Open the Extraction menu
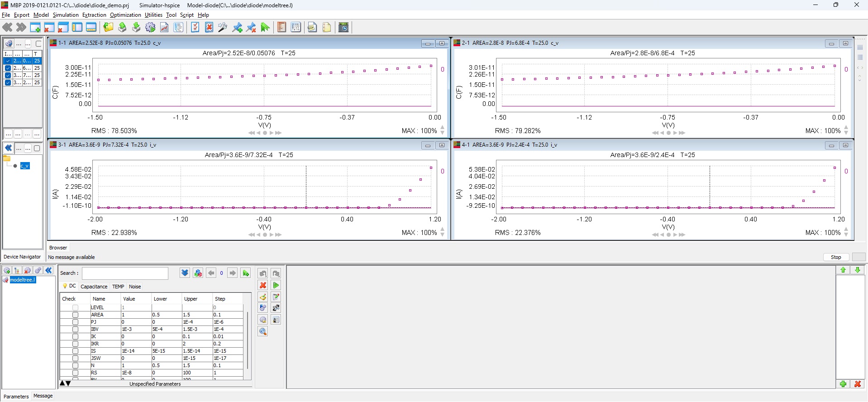The width and height of the screenshot is (868, 402). point(94,15)
